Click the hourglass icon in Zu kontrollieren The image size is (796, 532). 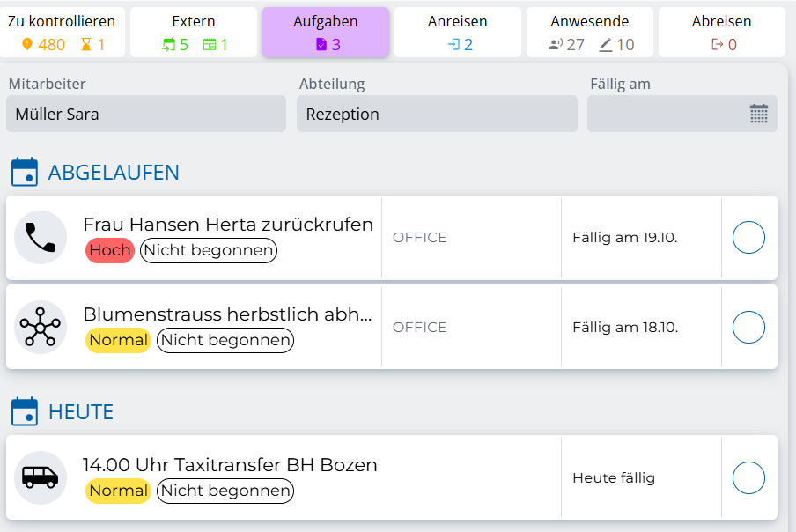87,45
